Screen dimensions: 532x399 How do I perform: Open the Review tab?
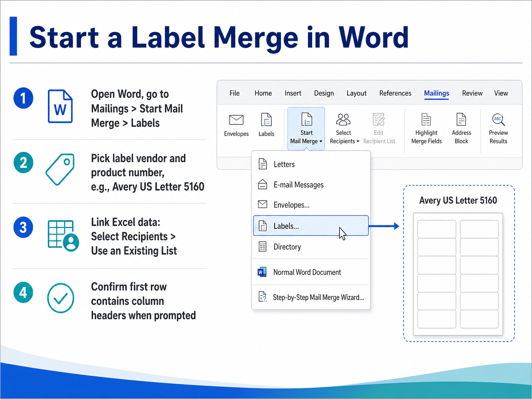[x=472, y=93]
